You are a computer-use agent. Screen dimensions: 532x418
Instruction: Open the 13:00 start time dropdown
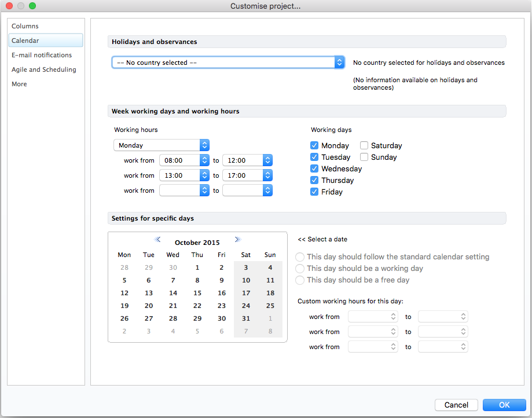point(184,175)
